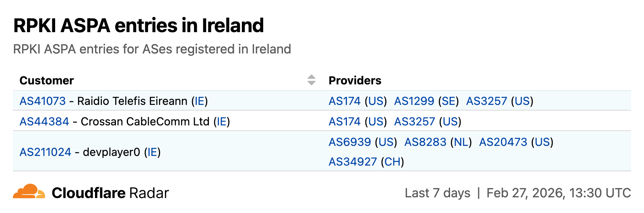The height and width of the screenshot is (213, 644).
Task: Open provider AS20473 link
Action: tap(503, 142)
